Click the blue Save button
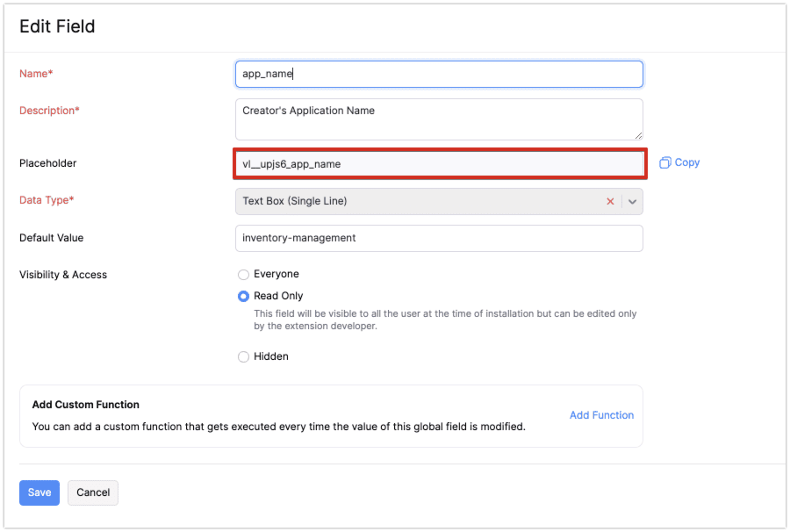 point(39,492)
